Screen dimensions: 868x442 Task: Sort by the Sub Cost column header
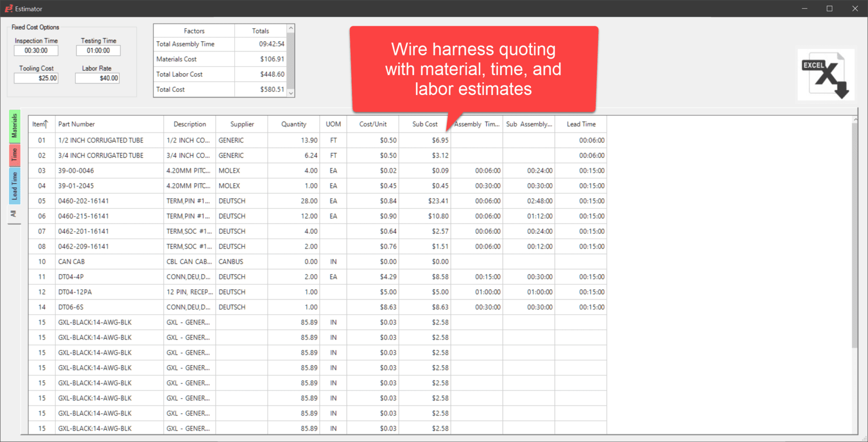(x=424, y=124)
